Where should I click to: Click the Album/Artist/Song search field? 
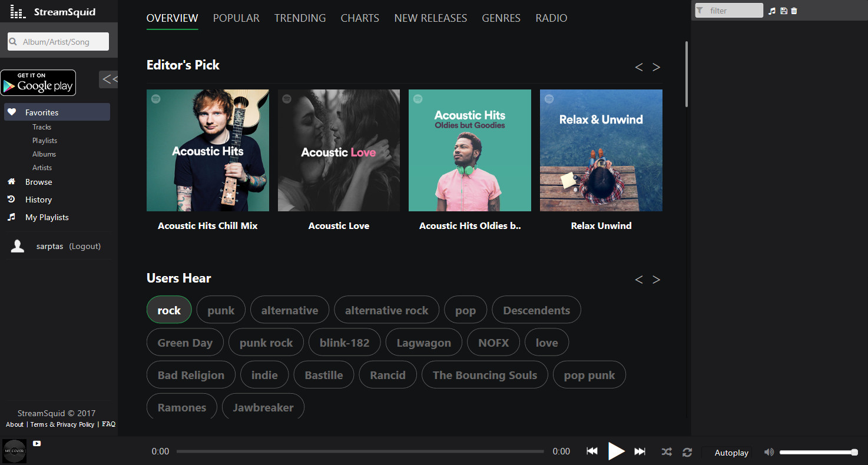click(58, 42)
